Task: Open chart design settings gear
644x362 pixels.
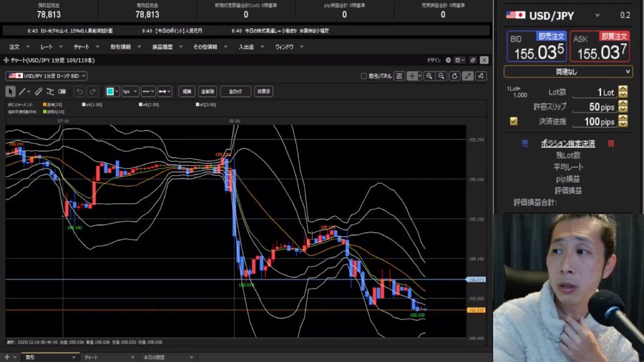Action: tap(448, 60)
